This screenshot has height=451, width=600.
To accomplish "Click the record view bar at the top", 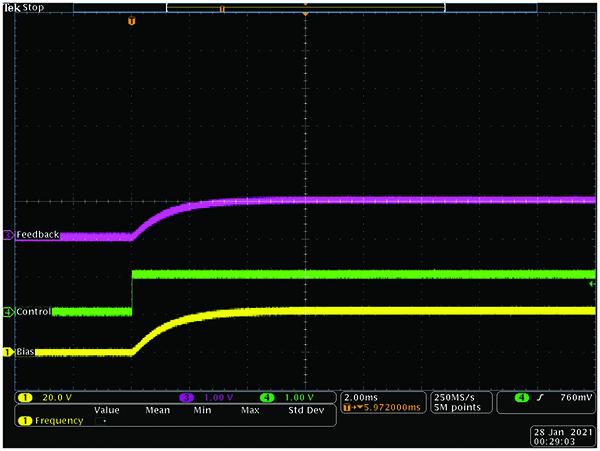I will point(305,6).
